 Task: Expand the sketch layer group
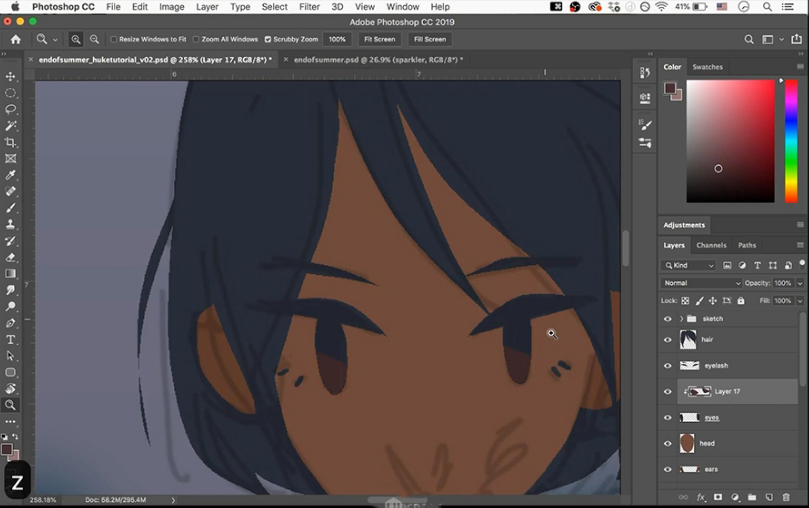click(681, 319)
